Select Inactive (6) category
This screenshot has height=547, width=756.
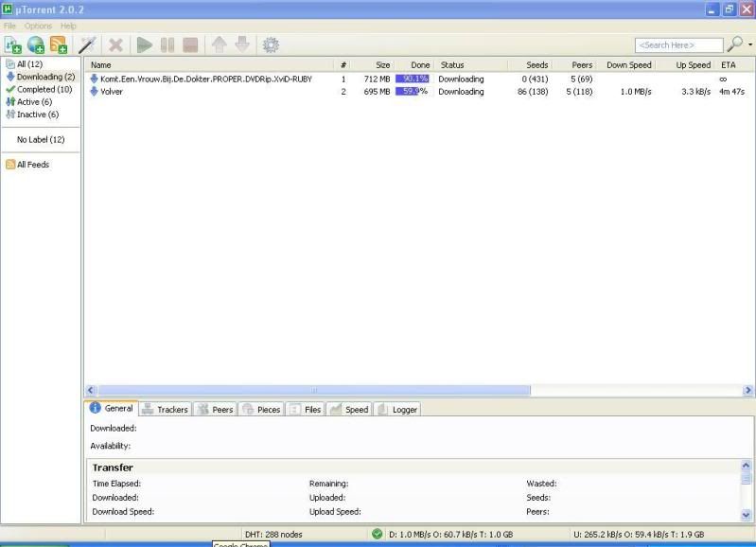38,115
